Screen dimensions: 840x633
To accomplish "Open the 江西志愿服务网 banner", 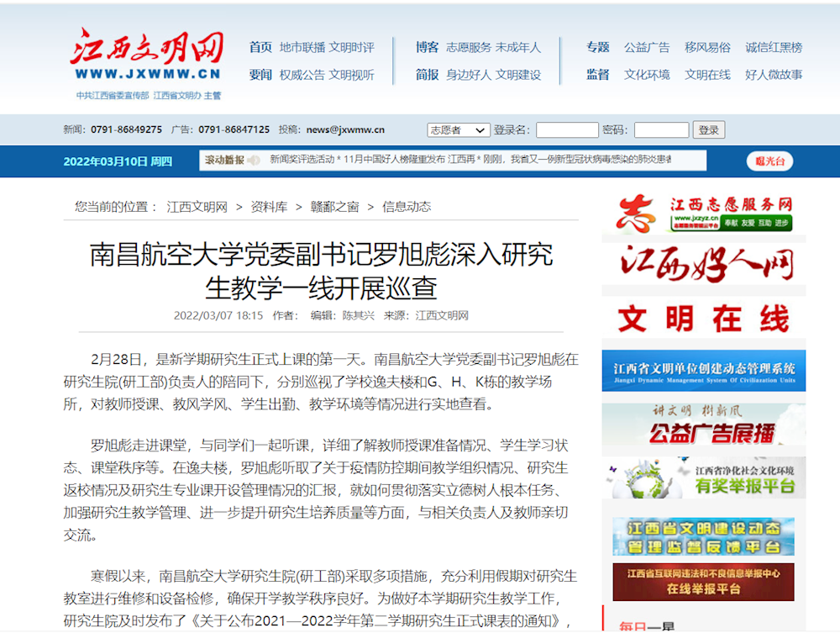I will (x=703, y=214).
